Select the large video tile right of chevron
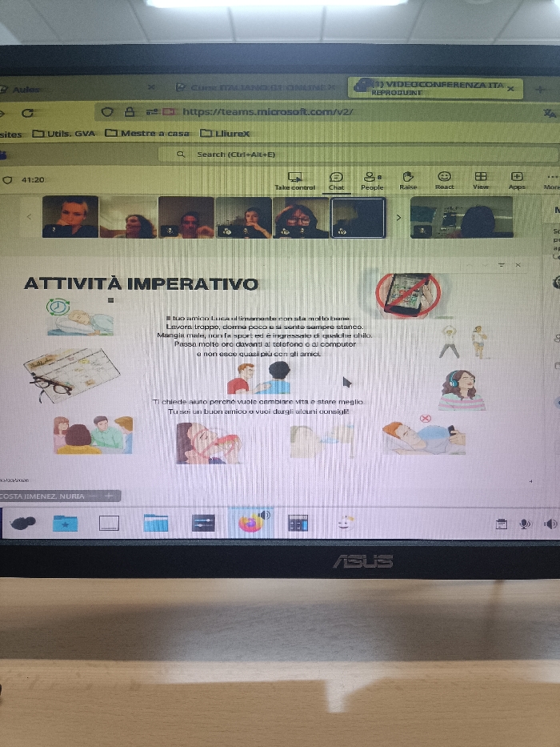Viewport: 560px width, 747px height. [462, 217]
